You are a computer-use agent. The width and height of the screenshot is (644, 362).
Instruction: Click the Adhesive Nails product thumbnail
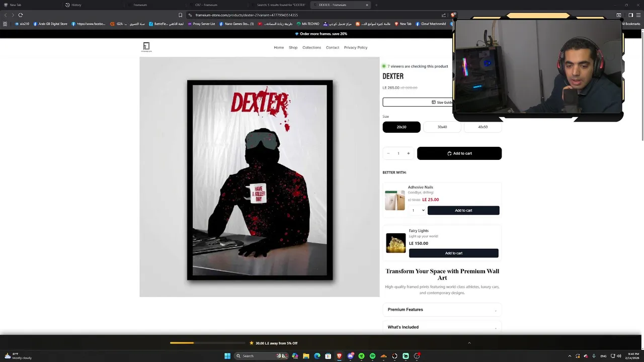click(x=395, y=200)
